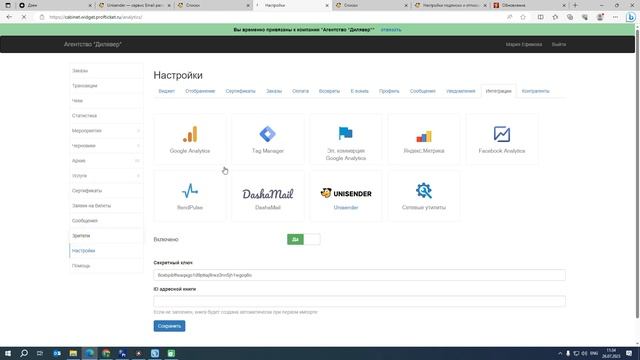The image size is (640, 360).
Task: Expand Услуги in the left sidebar
Action: (x=106, y=176)
